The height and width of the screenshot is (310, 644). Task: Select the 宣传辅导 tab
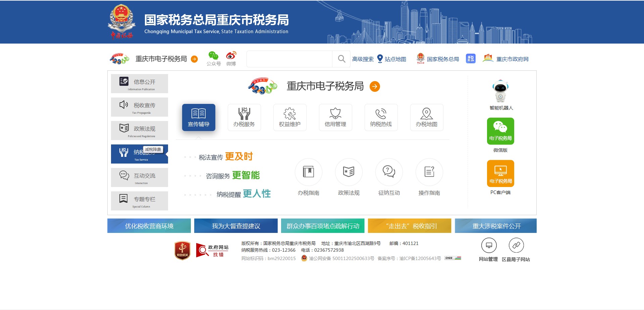[x=199, y=117]
